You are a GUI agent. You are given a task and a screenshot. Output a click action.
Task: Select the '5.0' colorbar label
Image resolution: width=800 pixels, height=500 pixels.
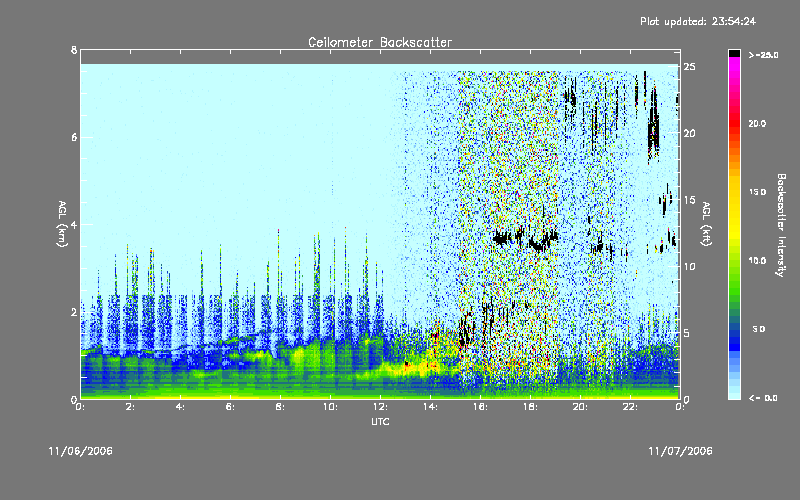pos(759,329)
